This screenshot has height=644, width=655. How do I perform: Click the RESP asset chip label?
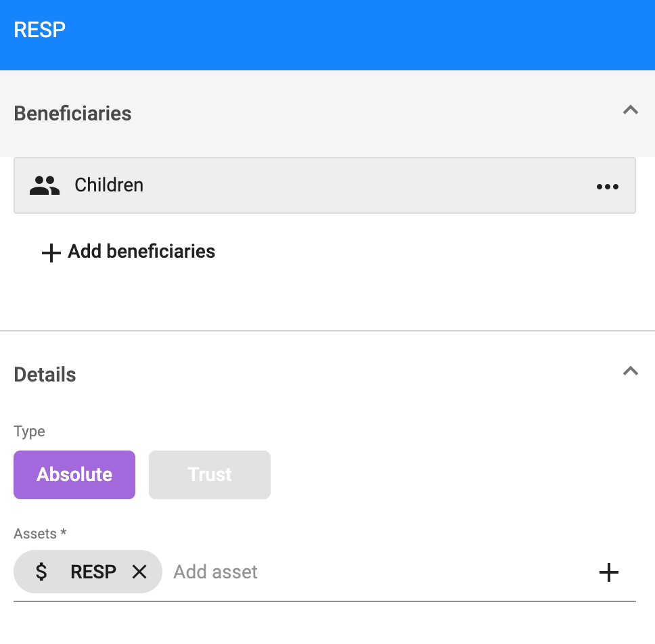[93, 572]
